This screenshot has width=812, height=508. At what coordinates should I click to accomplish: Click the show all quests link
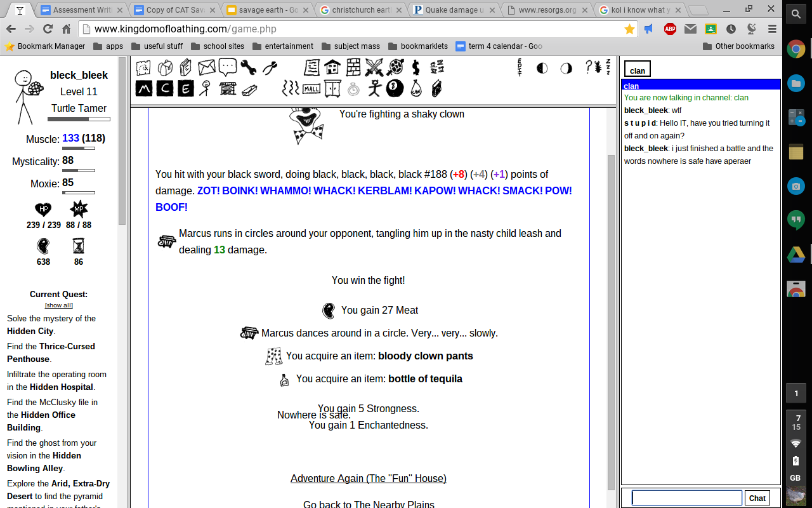(58, 305)
